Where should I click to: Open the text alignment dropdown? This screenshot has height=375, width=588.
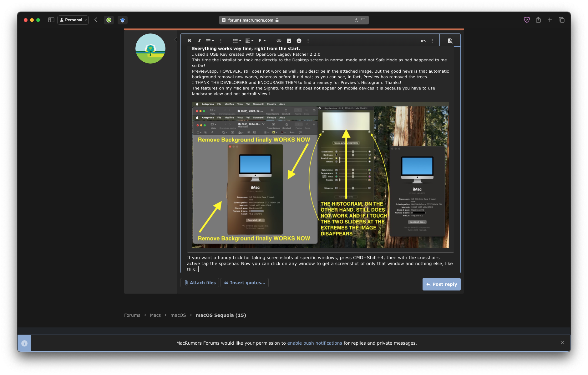pyautogui.click(x=249, y=41)
